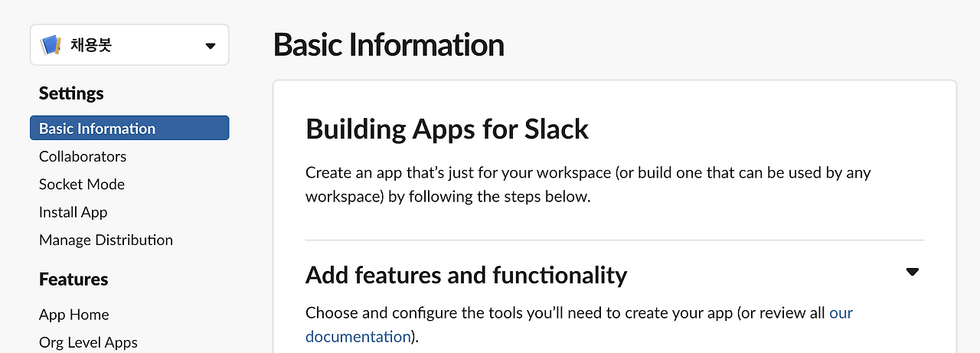Click the notebook app icon for 채용봇
Viewport: 980px width, 353px height.
pyautogui.click(x=51, y=45)
